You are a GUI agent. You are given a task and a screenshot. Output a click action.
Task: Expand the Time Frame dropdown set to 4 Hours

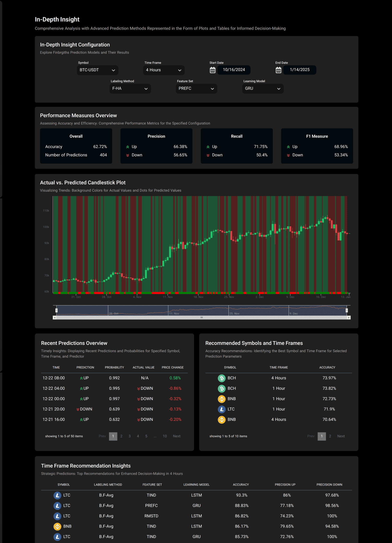[164, 70]
